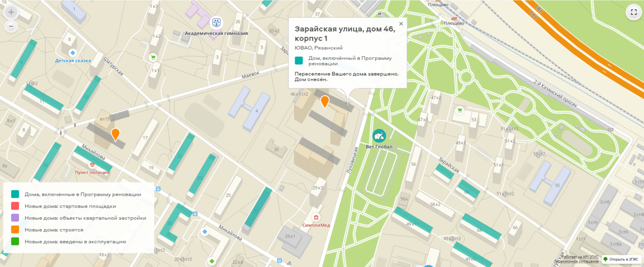Click green diamond icon near 20 к1 ст3
The image size is (644, 267).
(x=212, y=261)
